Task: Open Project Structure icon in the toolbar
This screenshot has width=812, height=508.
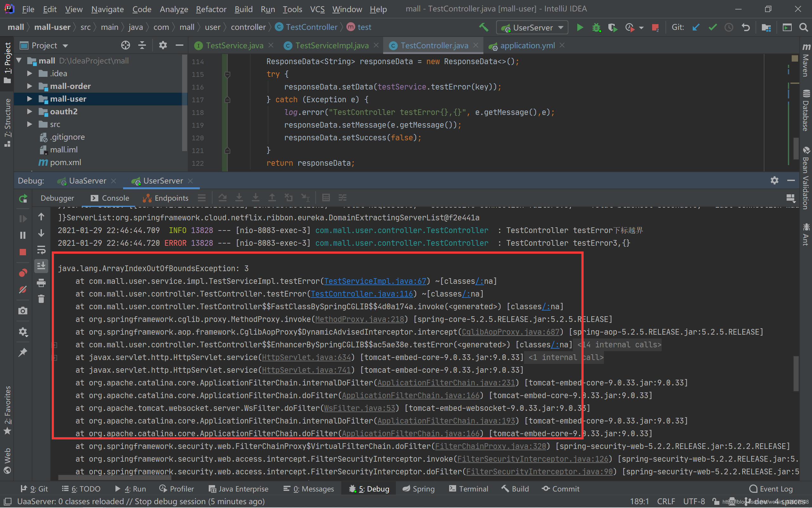Action: point(766,27)
